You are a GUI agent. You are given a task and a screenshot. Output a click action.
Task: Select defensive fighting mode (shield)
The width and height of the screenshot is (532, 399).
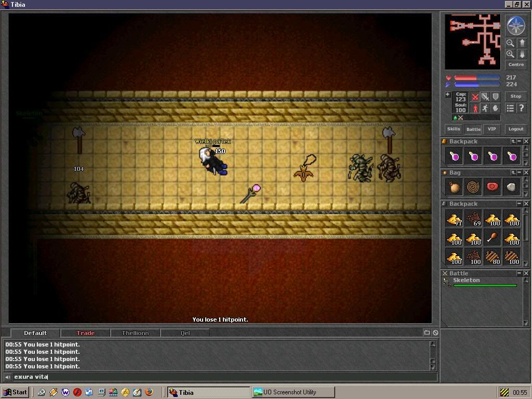click(x=495, y=97)
